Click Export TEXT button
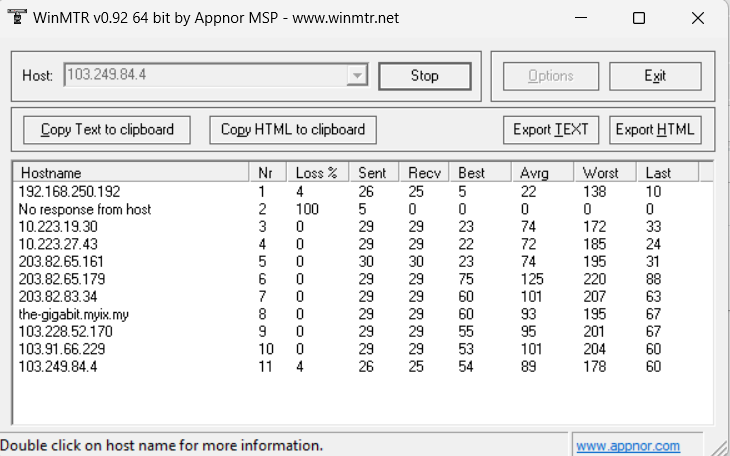Viewport: 730px width, 456px height. click(551, 129)
